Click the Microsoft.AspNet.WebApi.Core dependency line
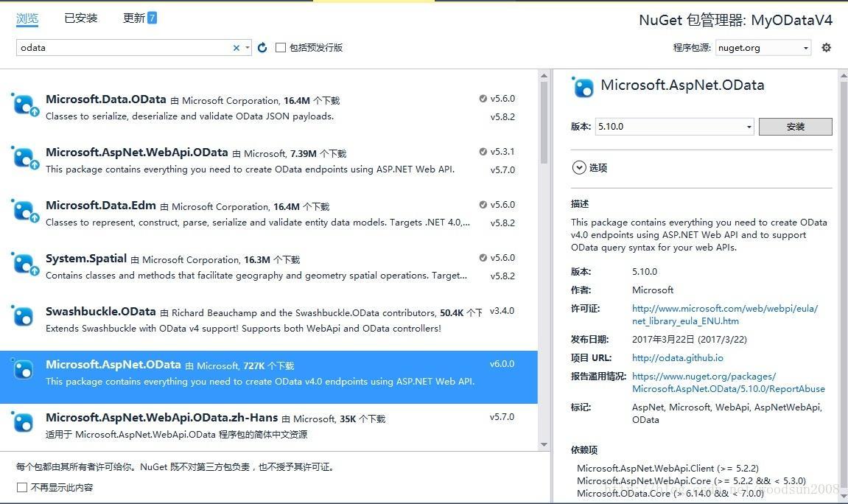The height and width of the screenshot is (504, 848). coord(691,480)
